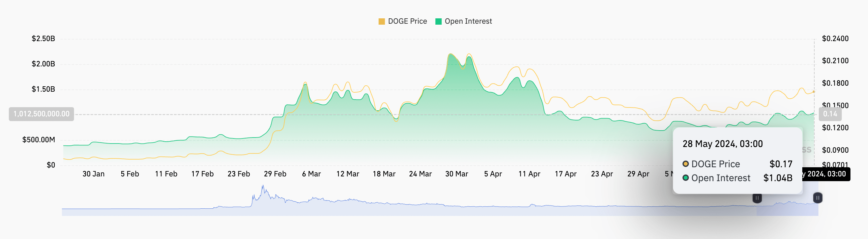The image size is (868, 239).
Task: Click the left range selector handle
Action: (x=757, y=198)
